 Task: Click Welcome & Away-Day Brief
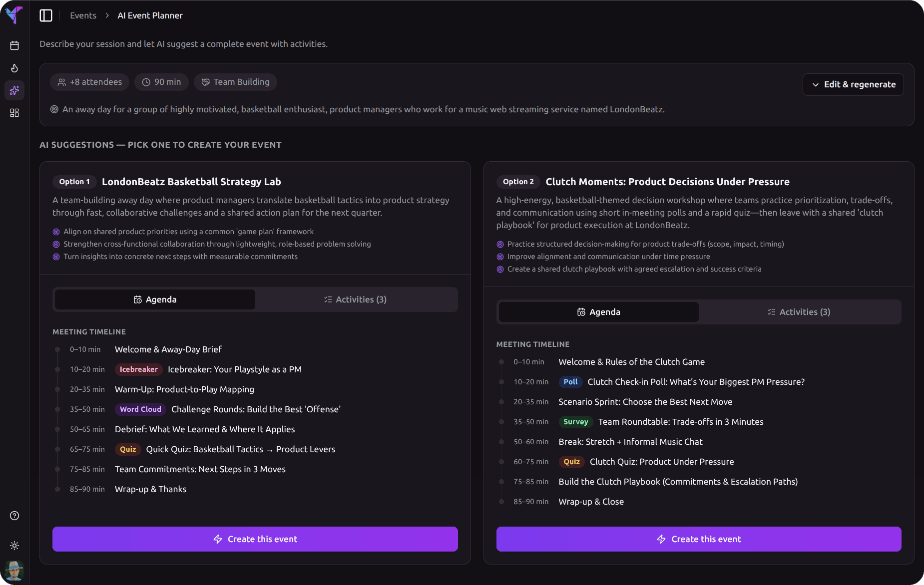pyautogui.click(x=168, y=349)
